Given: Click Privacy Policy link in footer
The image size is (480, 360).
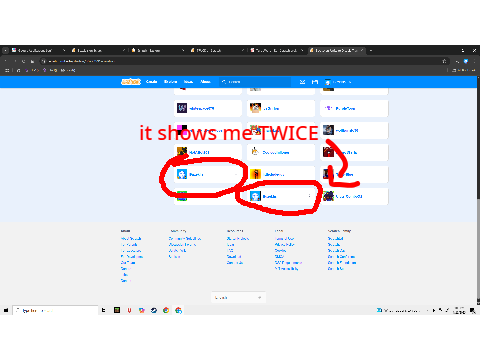Looking at the screenshot, I should [x=285, y=245].
